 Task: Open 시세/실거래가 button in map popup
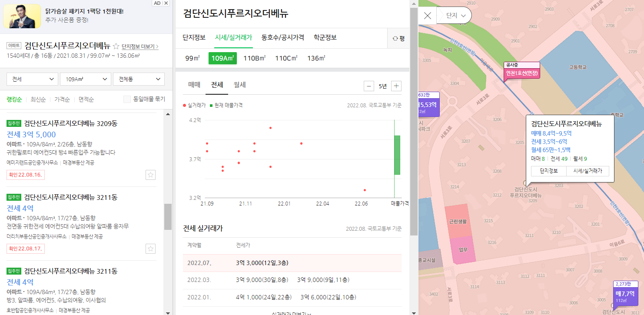(x=588, y=171)
